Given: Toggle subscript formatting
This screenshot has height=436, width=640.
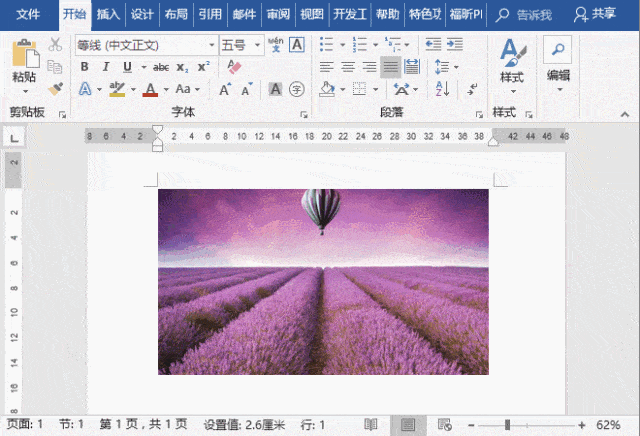Looking at the screenshot, I should [182, 67].
